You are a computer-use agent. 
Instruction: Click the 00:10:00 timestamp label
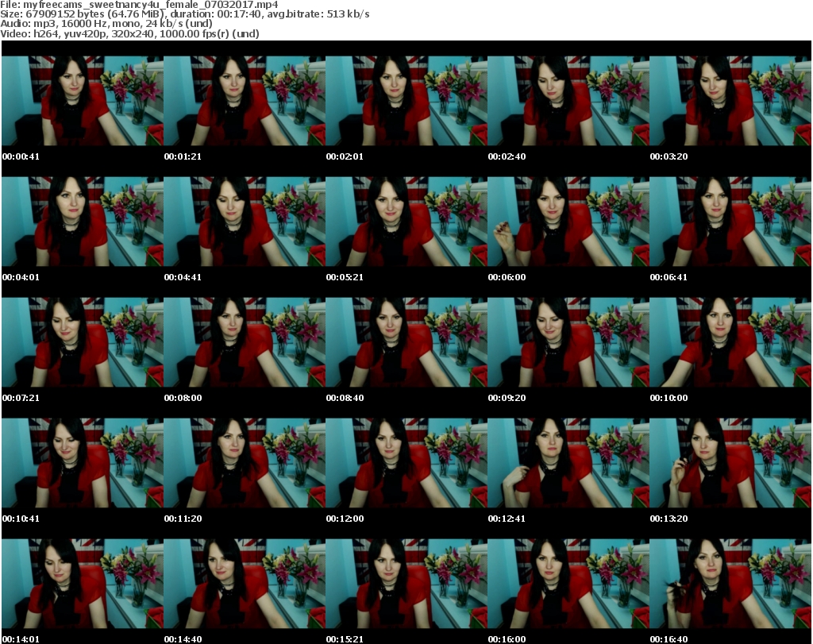[669, 398]
